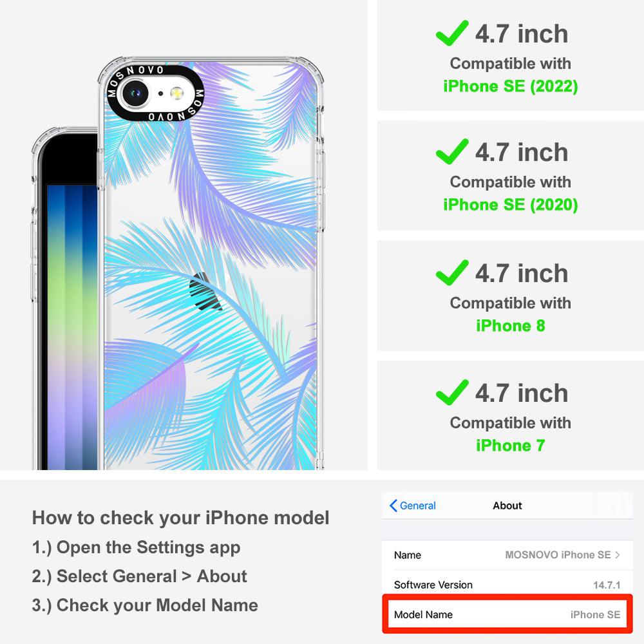644x644 pixels.
Task: Click the palm leaf case image
Action: point(211,263)
